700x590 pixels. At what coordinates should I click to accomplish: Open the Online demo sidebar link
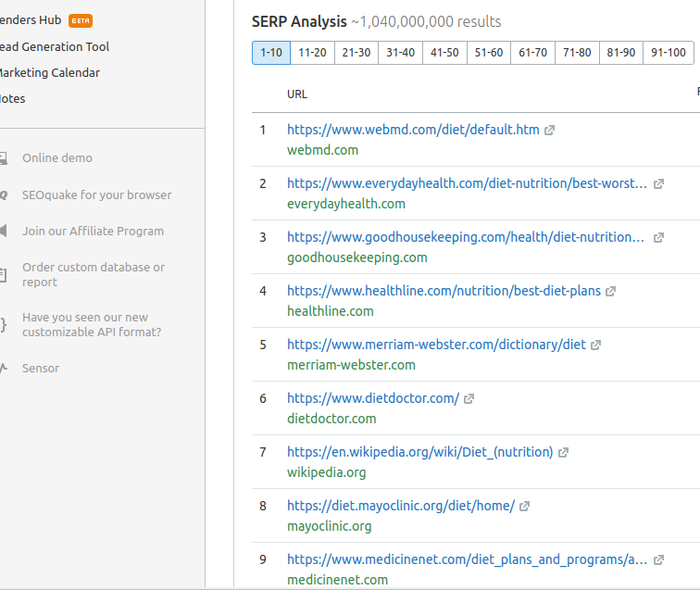click(x=57, y=158)
